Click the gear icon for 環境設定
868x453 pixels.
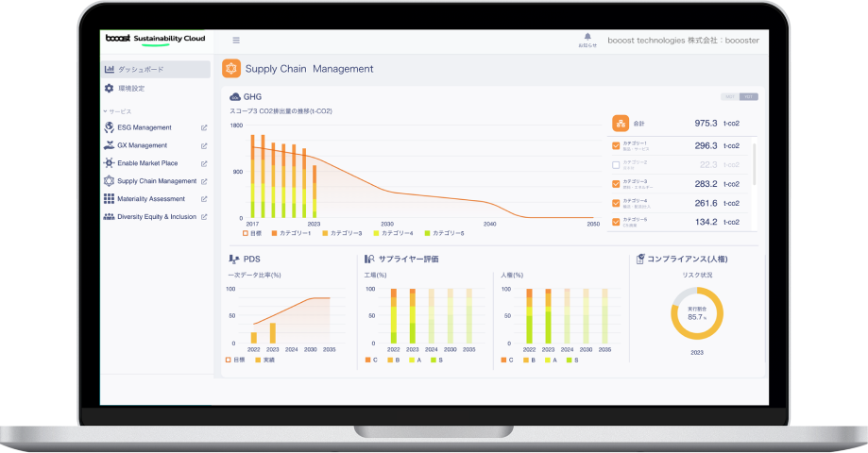click(x=109, y=88)
